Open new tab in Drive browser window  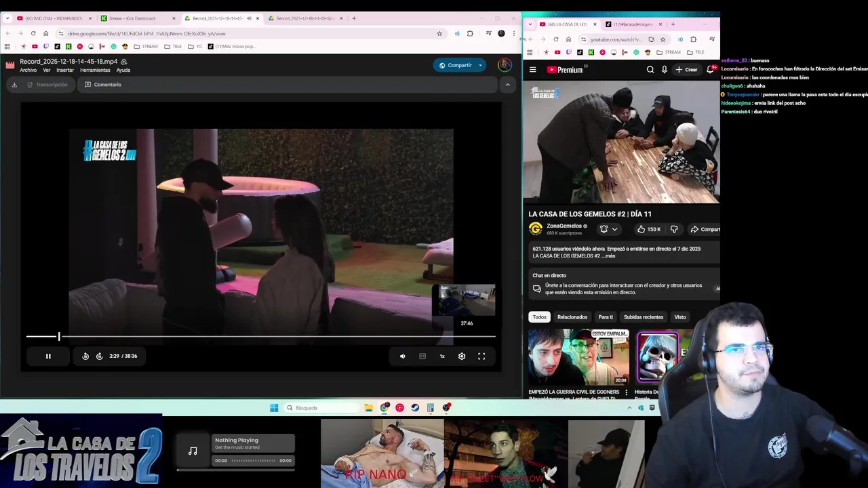[354, 18]
